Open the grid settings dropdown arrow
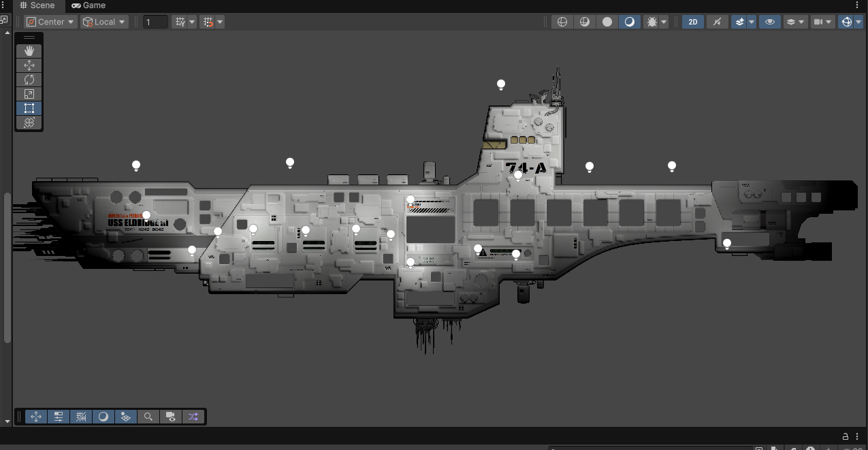 [193, 22]
